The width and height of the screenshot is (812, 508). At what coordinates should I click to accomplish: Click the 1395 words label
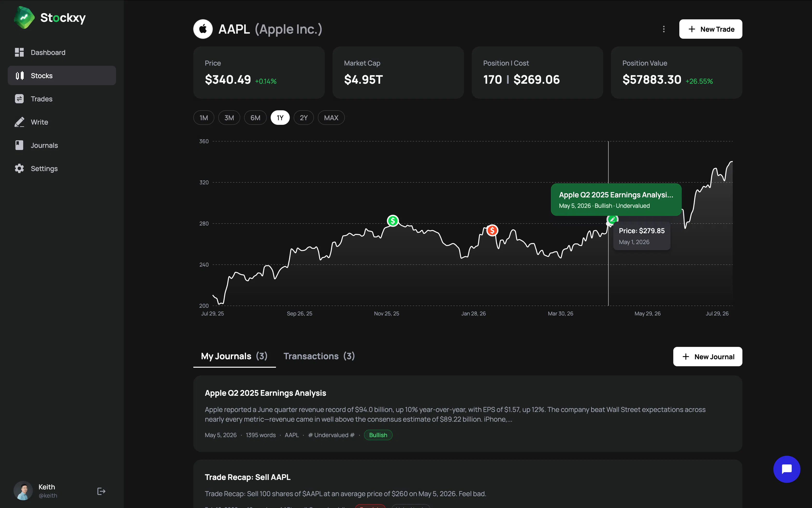click(261, 435)
